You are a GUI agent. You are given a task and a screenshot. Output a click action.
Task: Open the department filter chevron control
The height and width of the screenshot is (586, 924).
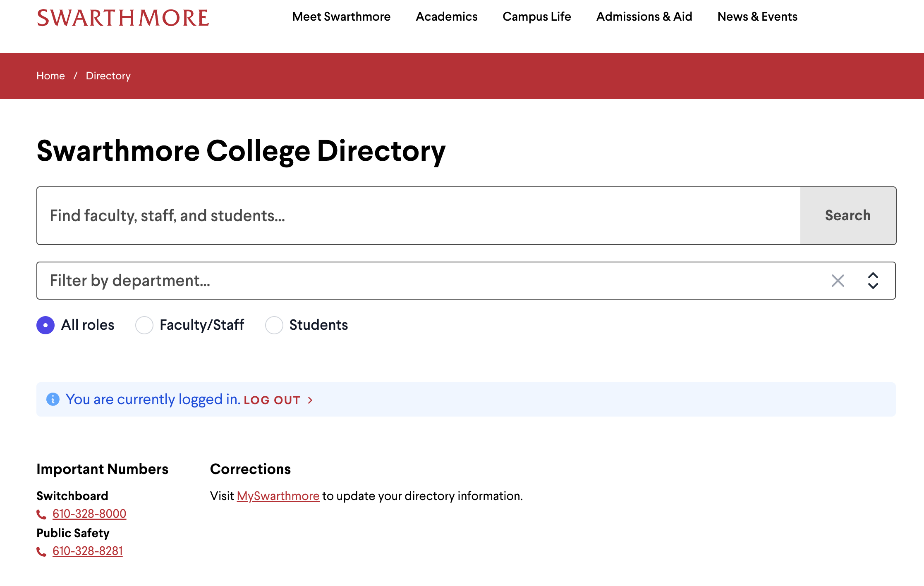click(873, 281)
